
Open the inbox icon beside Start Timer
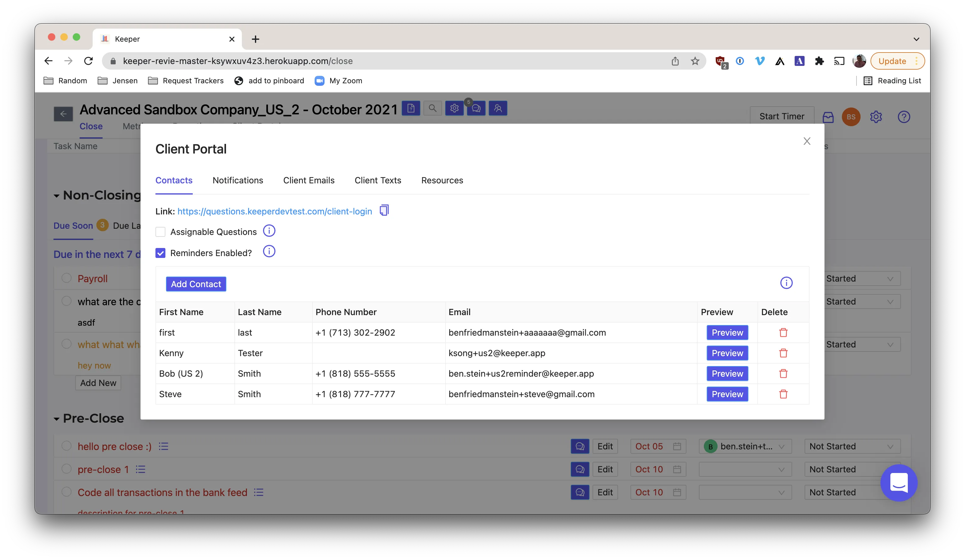828,117
